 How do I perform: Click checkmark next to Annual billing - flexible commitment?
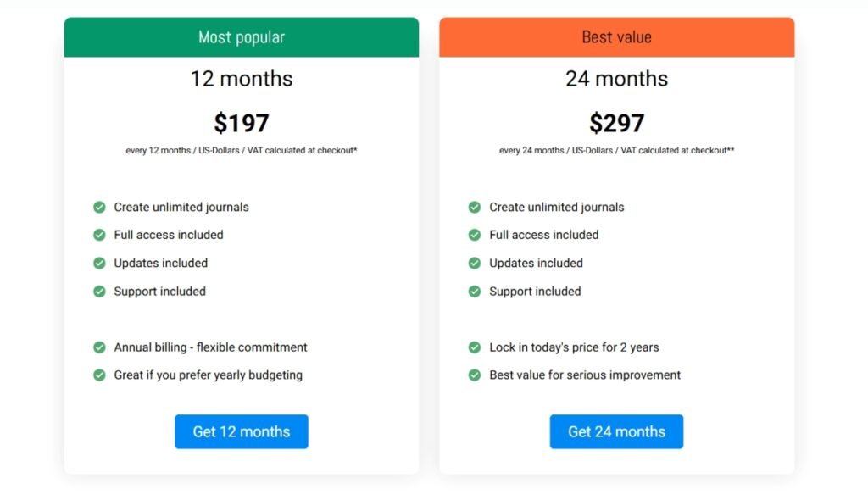[99, 347]
